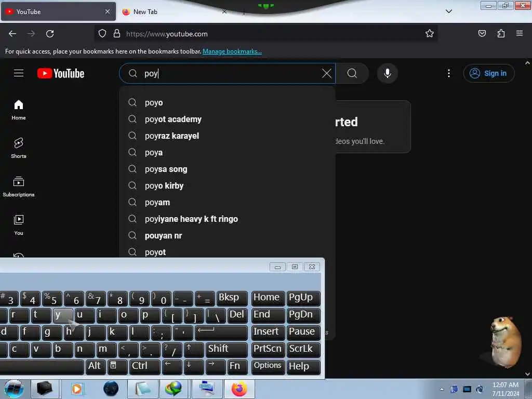The height and width of the screenshot is (399, 532).
Task: Click Manage bookmarks link
Action: tap(232, 51)
